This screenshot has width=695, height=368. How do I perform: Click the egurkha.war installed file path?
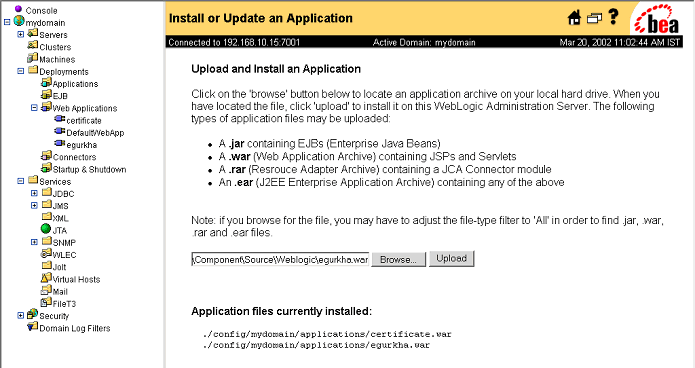316,345
